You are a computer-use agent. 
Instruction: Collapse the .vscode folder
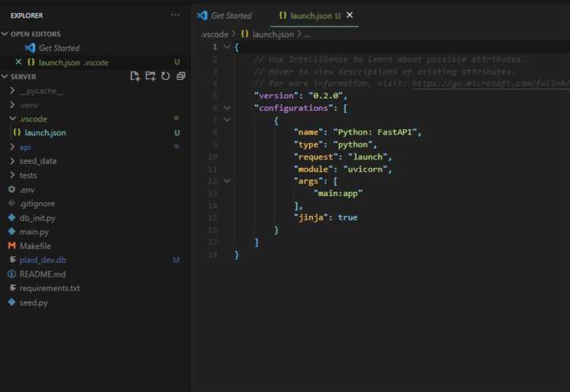click(12, 119)
